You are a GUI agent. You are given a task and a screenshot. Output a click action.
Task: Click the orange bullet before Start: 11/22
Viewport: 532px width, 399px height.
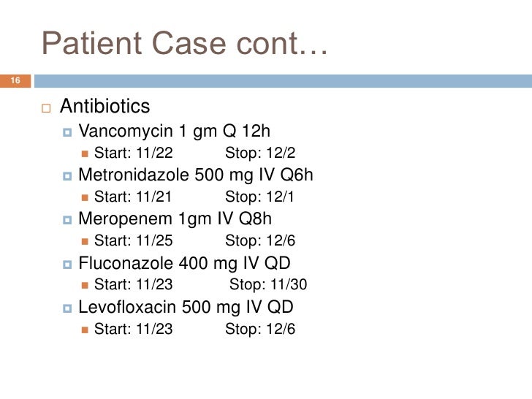[x=85, y=154]
